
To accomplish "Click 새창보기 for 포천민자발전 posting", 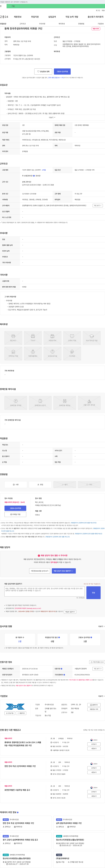I will pyautogui.click(x=94, y=796).
